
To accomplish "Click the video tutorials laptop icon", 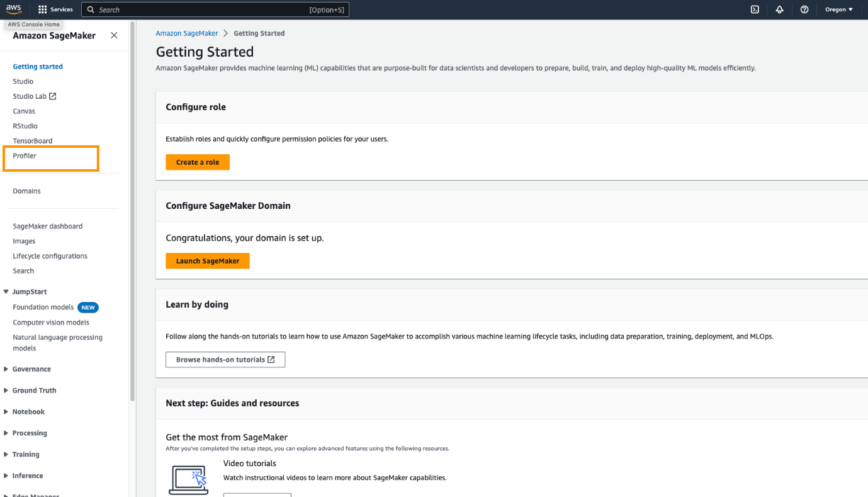I will 188,479.
